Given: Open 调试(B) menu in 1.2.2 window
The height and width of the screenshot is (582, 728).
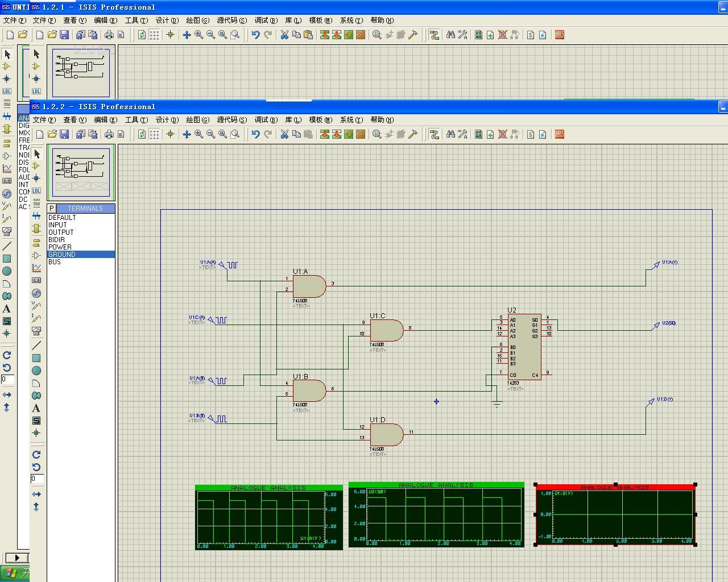Looking at the screenshot, I should (266, 120).
